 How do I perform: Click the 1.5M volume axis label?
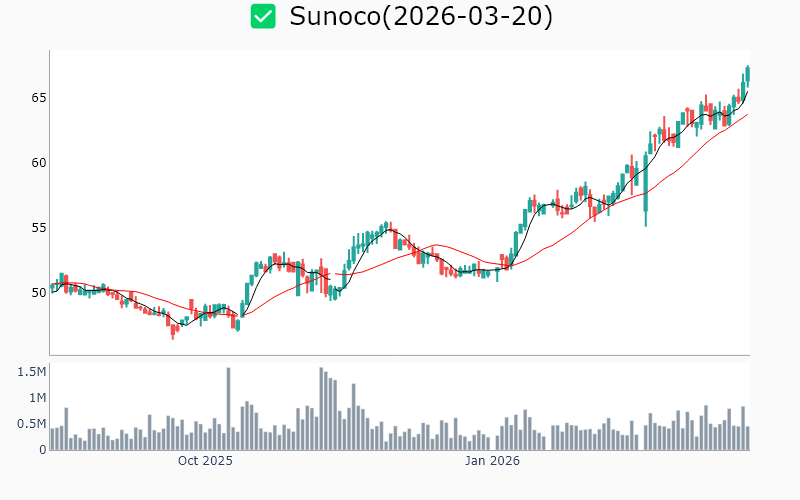30,372
